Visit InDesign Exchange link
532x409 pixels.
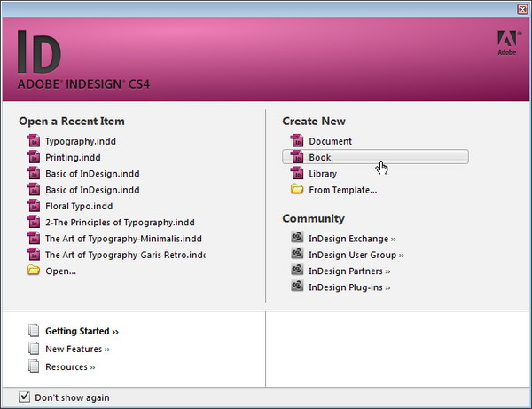[352, 239]
